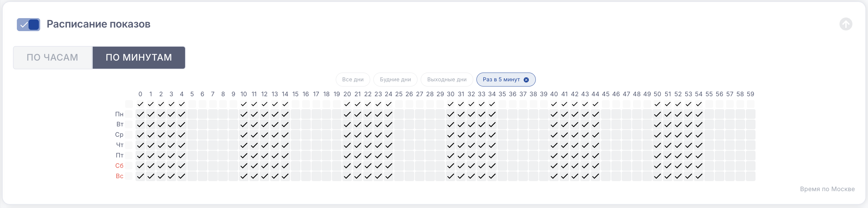Click the all-cells corner selector checkbox

[x=129, y=104]
